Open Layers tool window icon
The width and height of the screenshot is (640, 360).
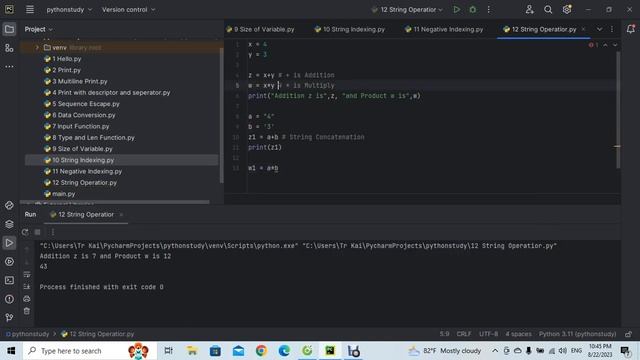point(9,224)
